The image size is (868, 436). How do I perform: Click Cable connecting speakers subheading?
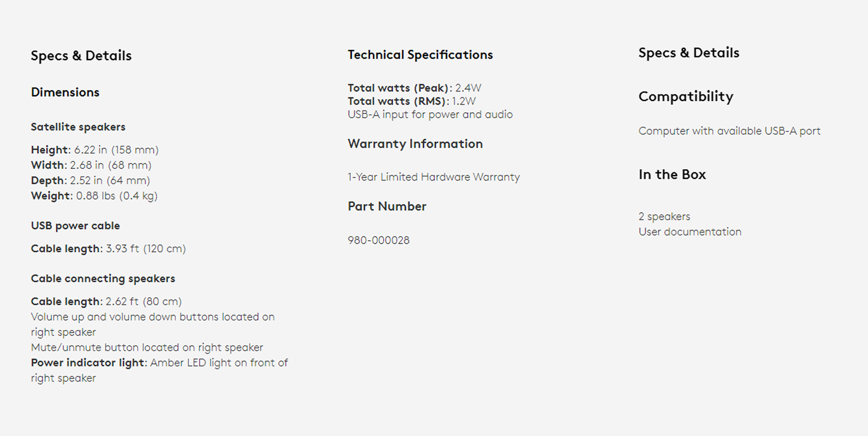(103, 279)
